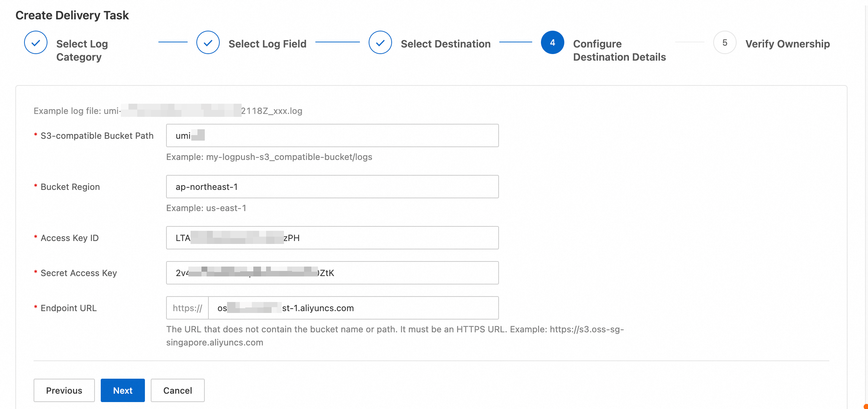Click the step 5 circle icon
The image size is (868, 409).
(725, 43)
